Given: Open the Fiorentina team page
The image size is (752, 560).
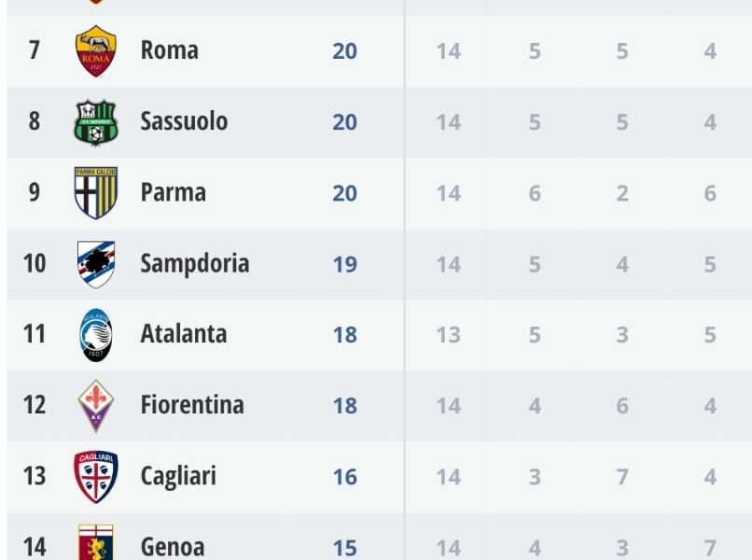Looking at the screenshot, I should pyautogui.click(x=192, y=405).
